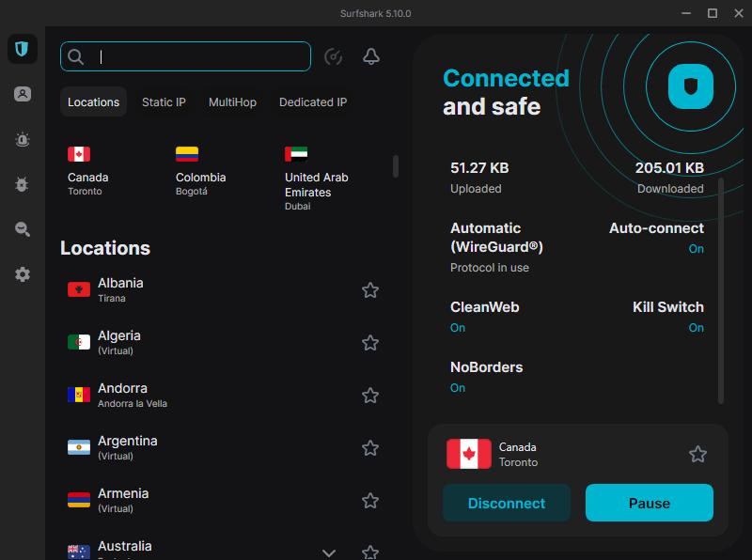The image size is (752, 560).
Task: Click the Algeria flag icon
Action: coord(79,342)
